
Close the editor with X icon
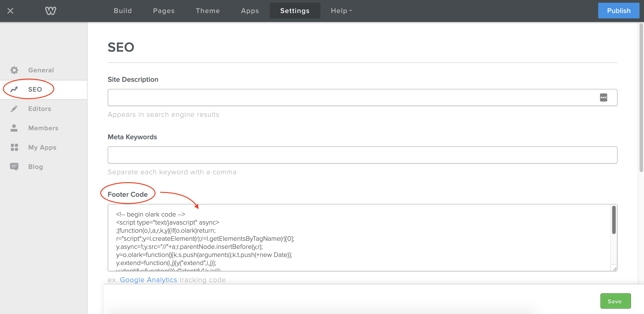click(10, 11)
